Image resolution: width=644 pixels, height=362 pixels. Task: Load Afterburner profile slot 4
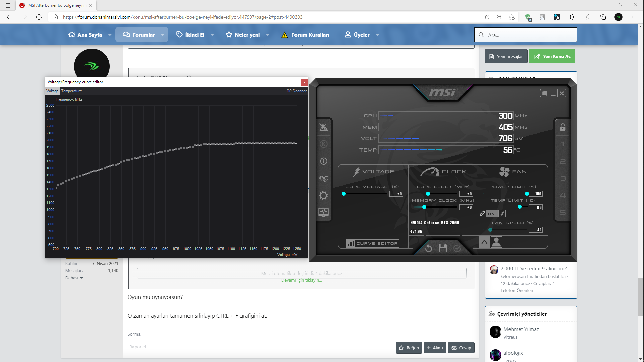click(x=562, y=195)
